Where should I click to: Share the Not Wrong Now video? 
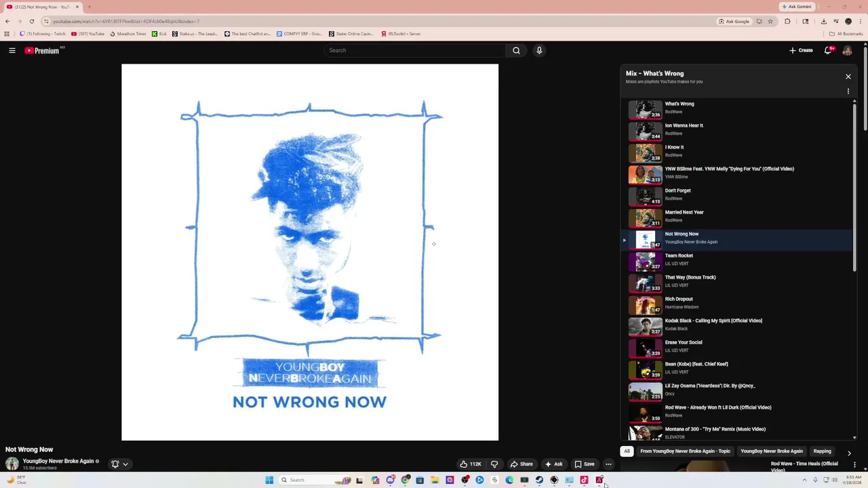point(521,464)
